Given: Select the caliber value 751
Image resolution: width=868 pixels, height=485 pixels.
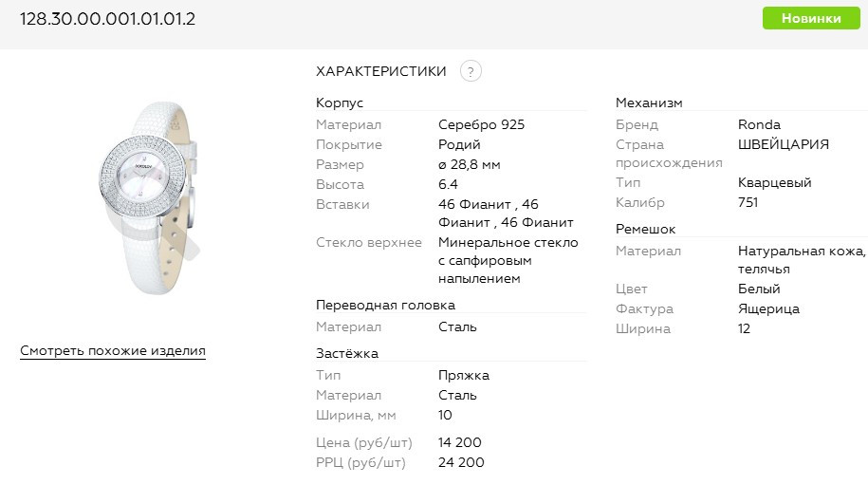Looking at the screenshot, I should pyautogui.click(x=748, y=203).
